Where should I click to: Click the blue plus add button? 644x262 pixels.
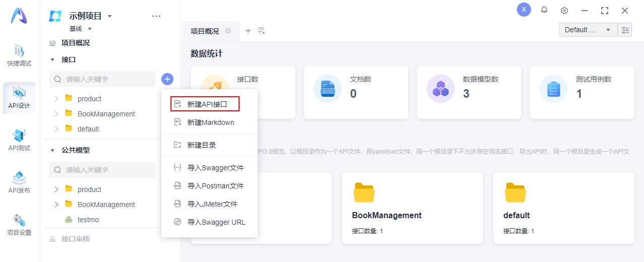167,79
